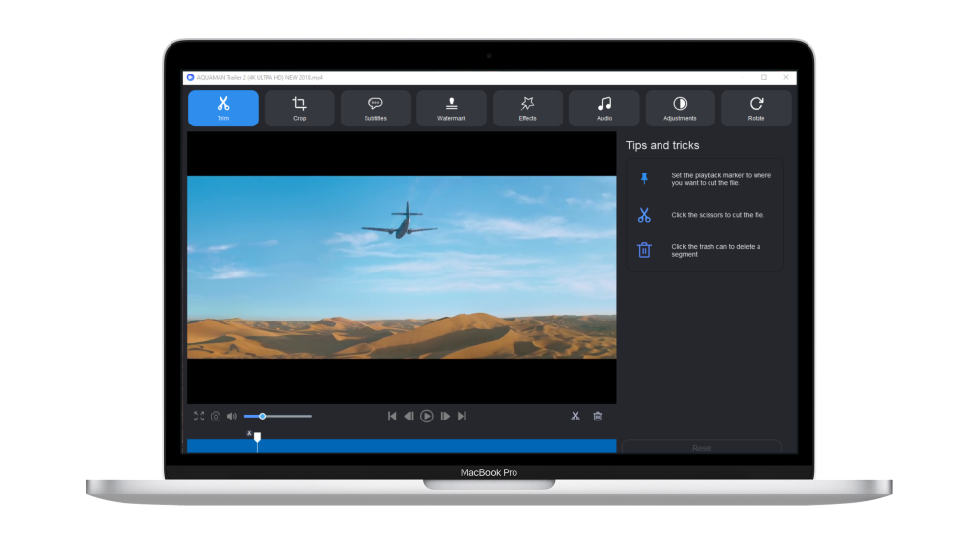Image resolution: width=980 pixels, height=544 pixels.
Task: Step back one frame
Action: pos(409,416)
